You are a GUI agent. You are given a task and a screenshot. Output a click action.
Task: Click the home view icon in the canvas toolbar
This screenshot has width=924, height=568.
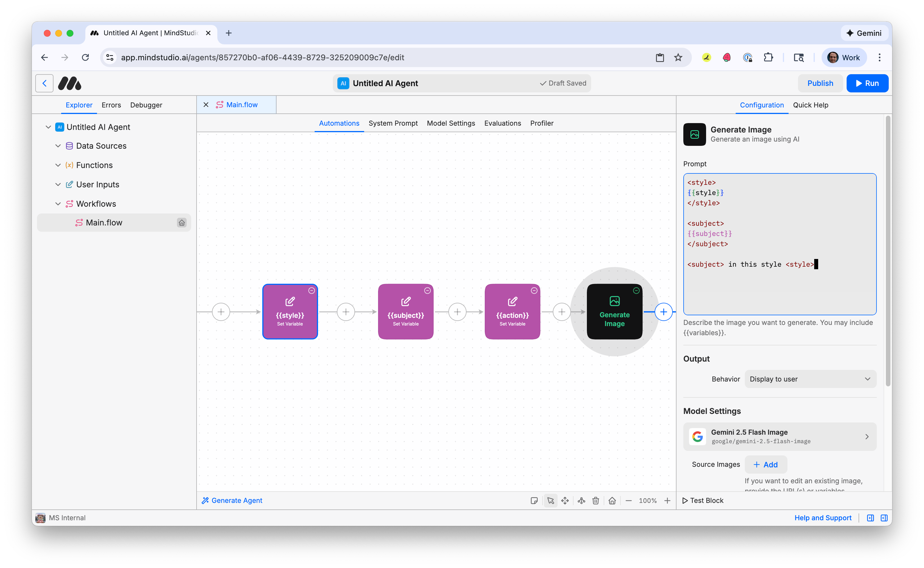tap(612, 501)
